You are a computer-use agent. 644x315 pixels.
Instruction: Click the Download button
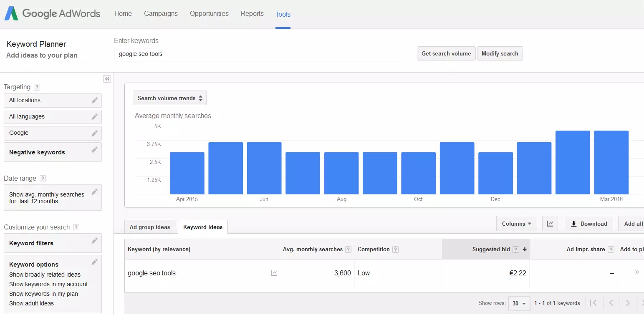[x=589, y=224]
